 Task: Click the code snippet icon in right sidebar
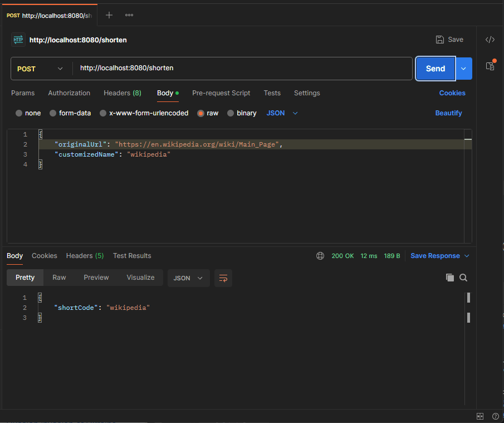click(x=490, y=40)
